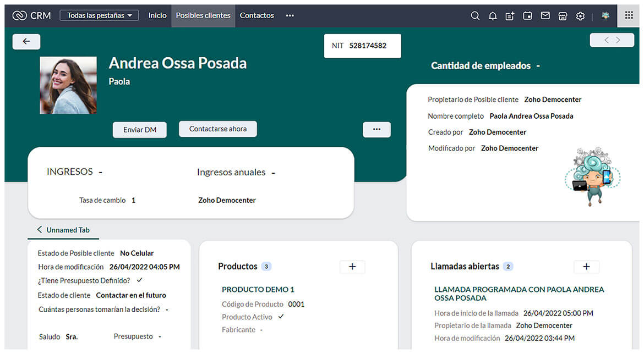
Task: Open the search icon in top bar
Action: [x=475, y=16]
